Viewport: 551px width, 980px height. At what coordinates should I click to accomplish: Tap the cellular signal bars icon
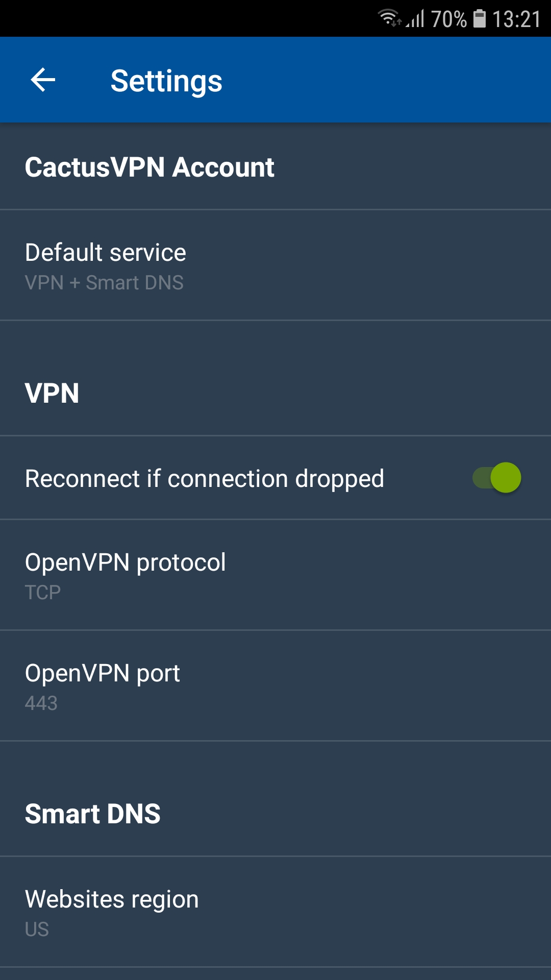tap(416, 19)
